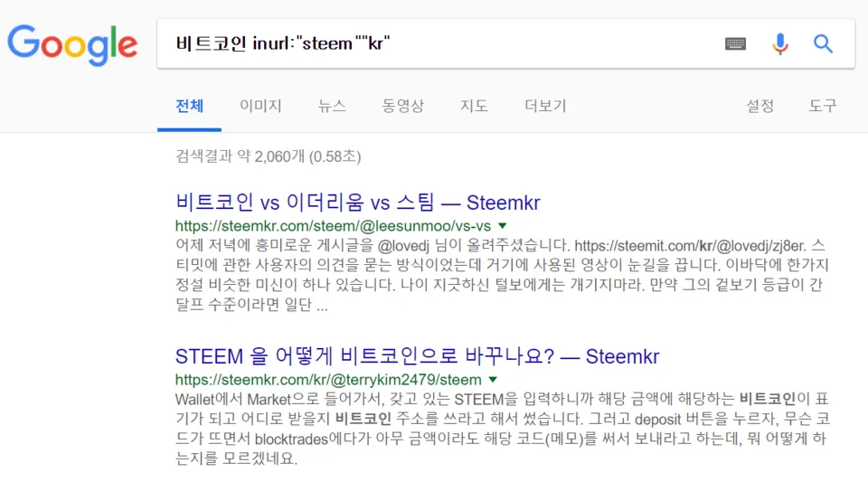Click the Google logo

click(x=72, y=45)
